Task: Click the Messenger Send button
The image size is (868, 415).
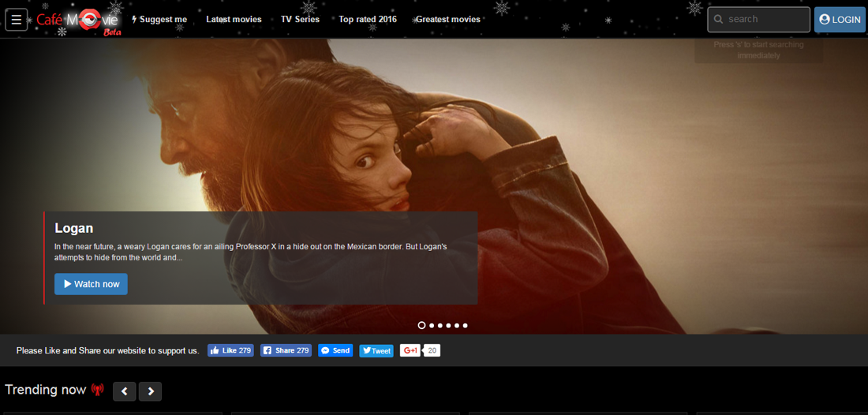Action: [x=335, y=350]
